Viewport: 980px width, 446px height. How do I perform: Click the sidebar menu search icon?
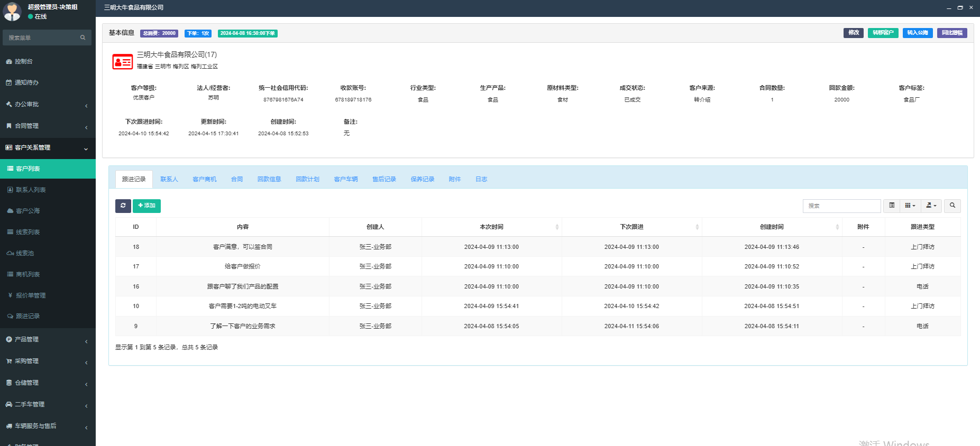point(83,38)
